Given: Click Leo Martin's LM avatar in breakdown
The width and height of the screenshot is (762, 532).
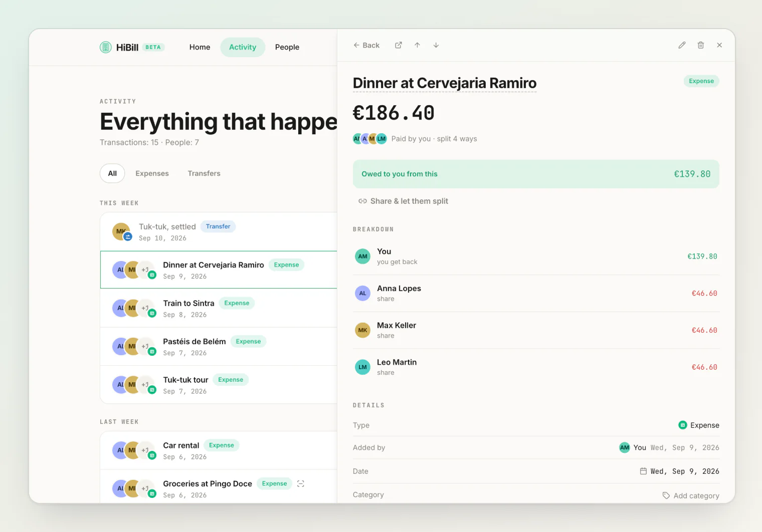Looking at the screenshot, I should pyautogui.click(x=362, y=367).
